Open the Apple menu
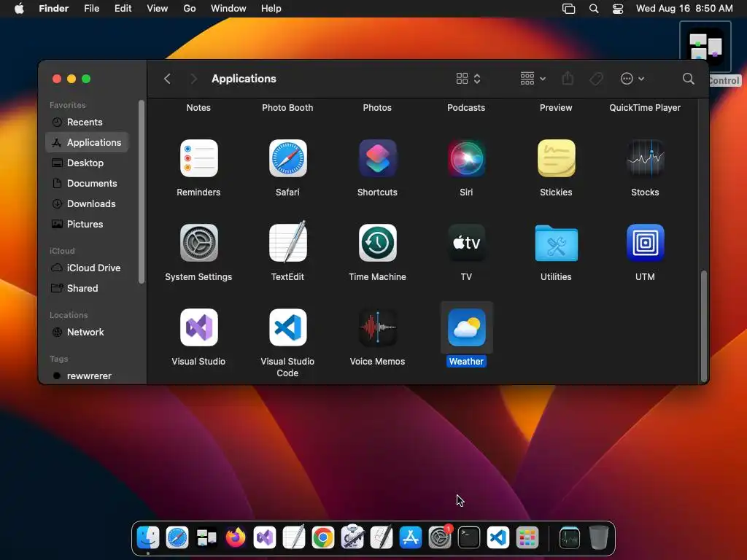 click(x=19, y=9)
